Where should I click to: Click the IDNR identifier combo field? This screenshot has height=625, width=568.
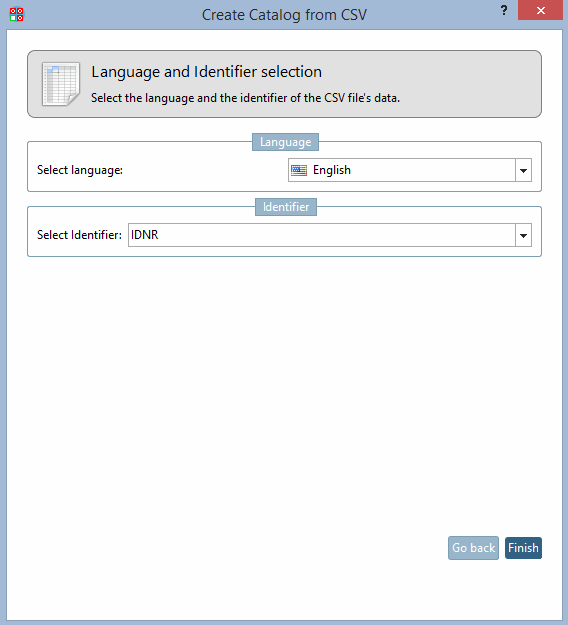330,235
